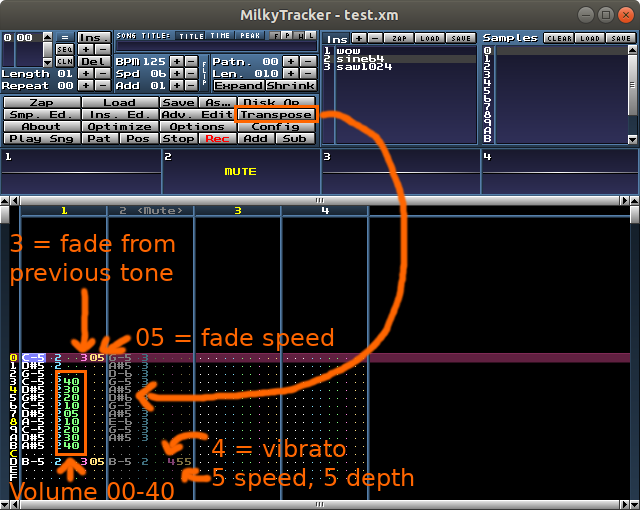
Task: Click the As… save-as button
Action: [218, 102]
